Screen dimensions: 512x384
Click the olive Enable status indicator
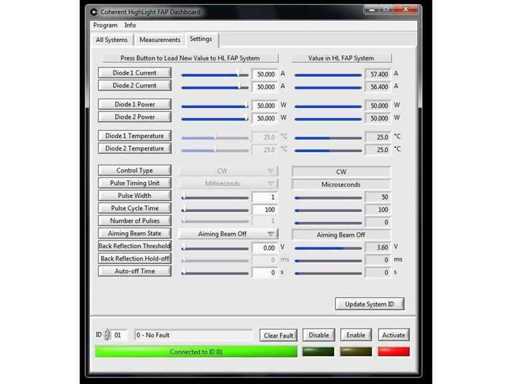tap(356, 351)
